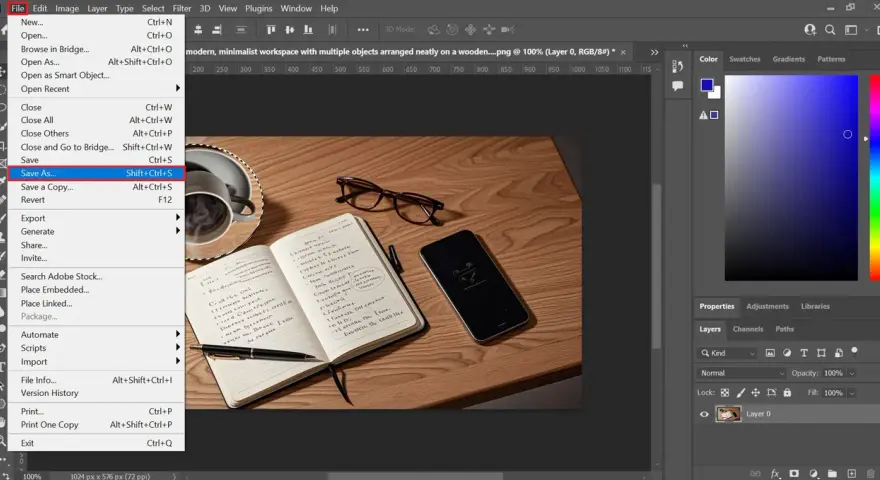Open the three-dots more align options

pyautogui.click(x=363, y=30)
